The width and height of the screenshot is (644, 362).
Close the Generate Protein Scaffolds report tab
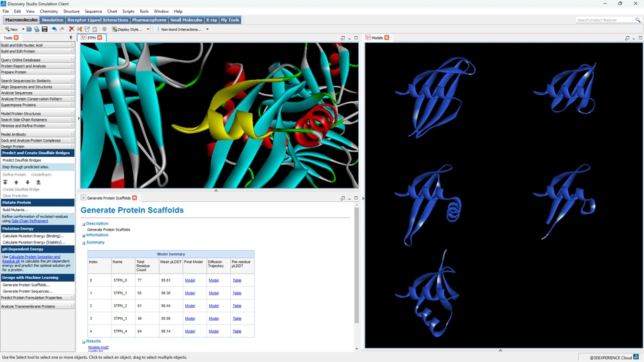click(134, 198)
